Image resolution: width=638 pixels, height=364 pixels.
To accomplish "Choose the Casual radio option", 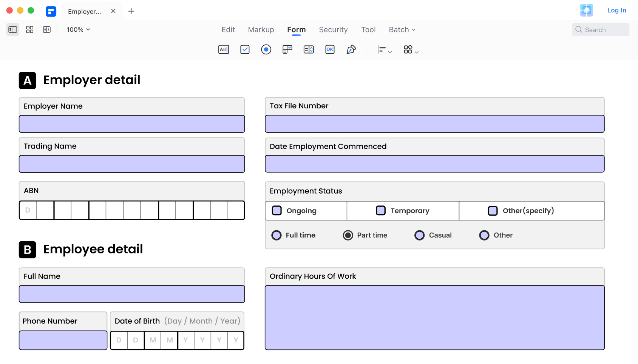I will [419, 235].
